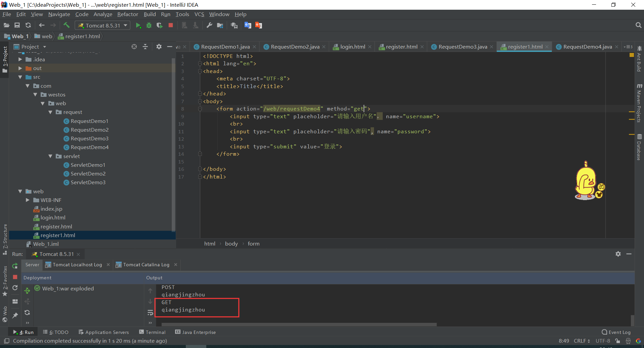Close the register1.html tab
Screen dimensions: 644x348
[x=547, y=47]
